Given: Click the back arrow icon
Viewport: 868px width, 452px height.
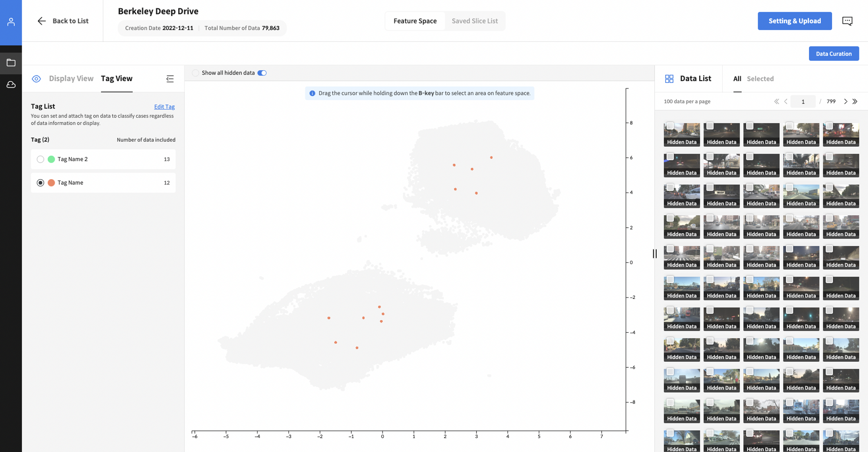Looking at the screenshot, I should (42, 21).
